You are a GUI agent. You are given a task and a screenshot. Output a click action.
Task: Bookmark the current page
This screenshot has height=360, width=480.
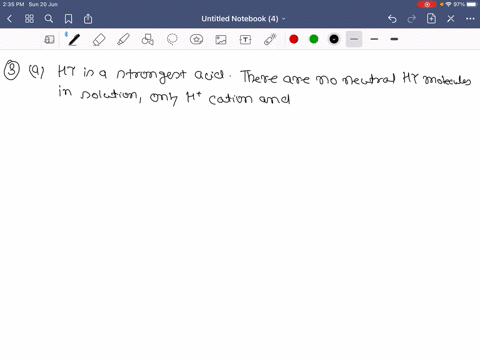click(68, 19)
